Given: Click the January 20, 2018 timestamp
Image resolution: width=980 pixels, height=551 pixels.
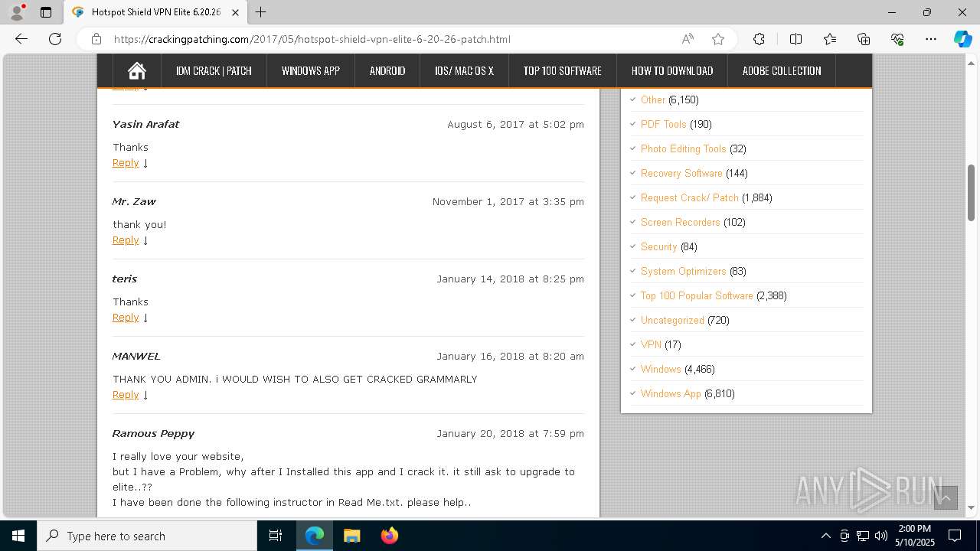Looking at the screenshot, I should pyautogui.click(x=510, y=433).
